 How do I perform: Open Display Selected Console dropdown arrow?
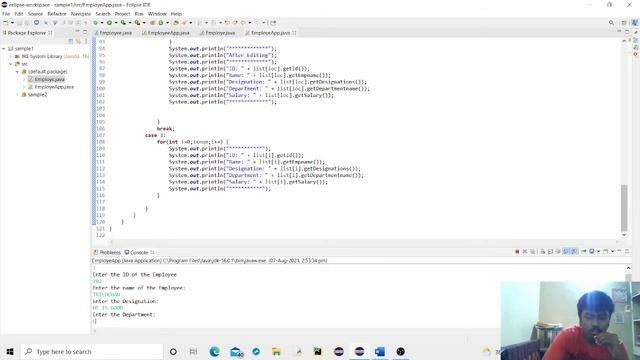click(598, 251)
